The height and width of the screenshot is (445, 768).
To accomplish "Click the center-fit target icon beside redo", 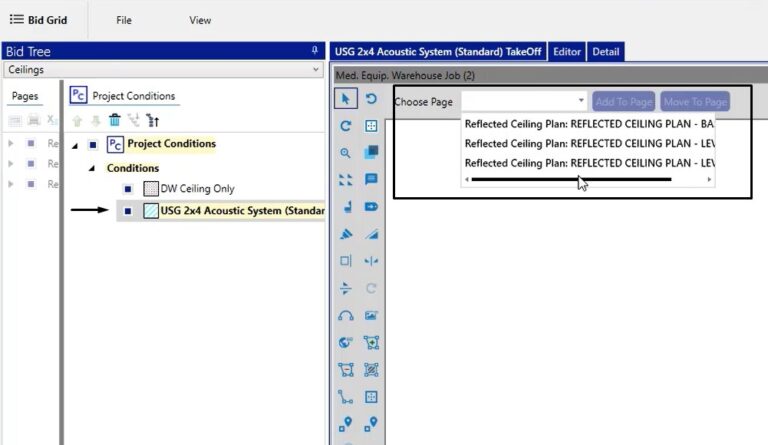I will tap(371, 126).
